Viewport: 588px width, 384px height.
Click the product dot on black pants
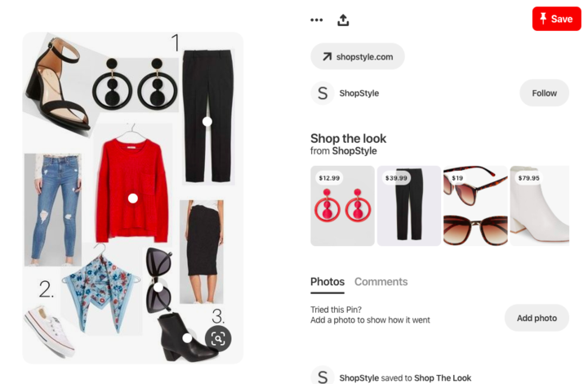pos(207,122)
